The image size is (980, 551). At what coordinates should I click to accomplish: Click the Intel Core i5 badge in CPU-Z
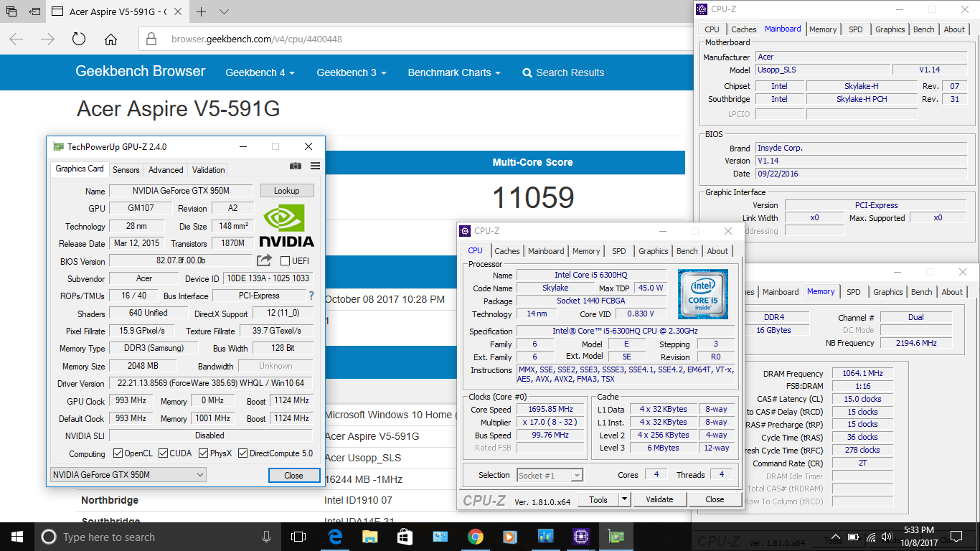pos(703,293)
